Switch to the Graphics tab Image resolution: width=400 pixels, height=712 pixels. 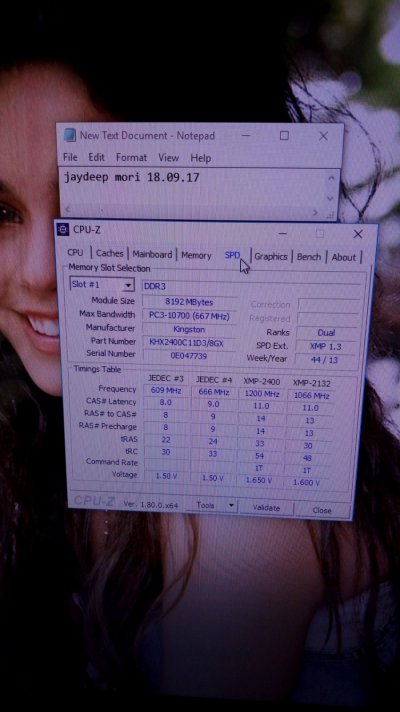click(x=271, y=257)
